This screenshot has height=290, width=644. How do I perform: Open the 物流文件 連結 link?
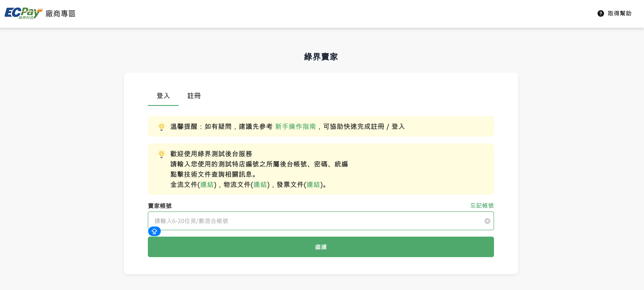(x=260, y=185)
